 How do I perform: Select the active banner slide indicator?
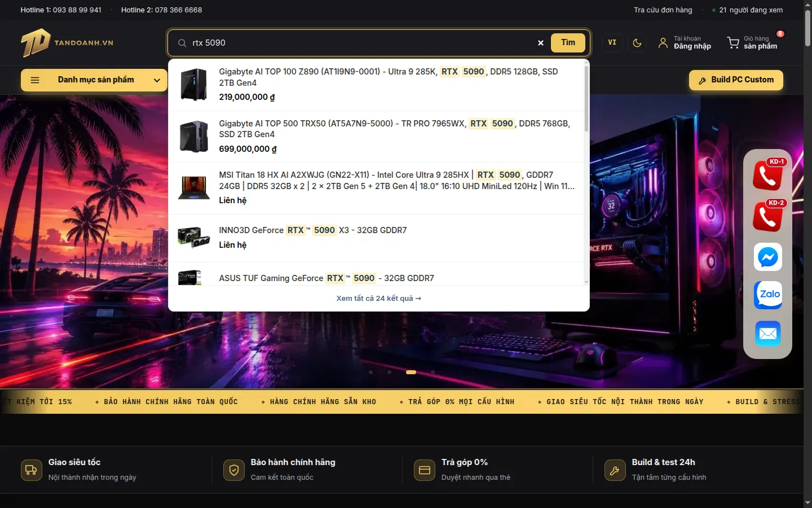411,373
